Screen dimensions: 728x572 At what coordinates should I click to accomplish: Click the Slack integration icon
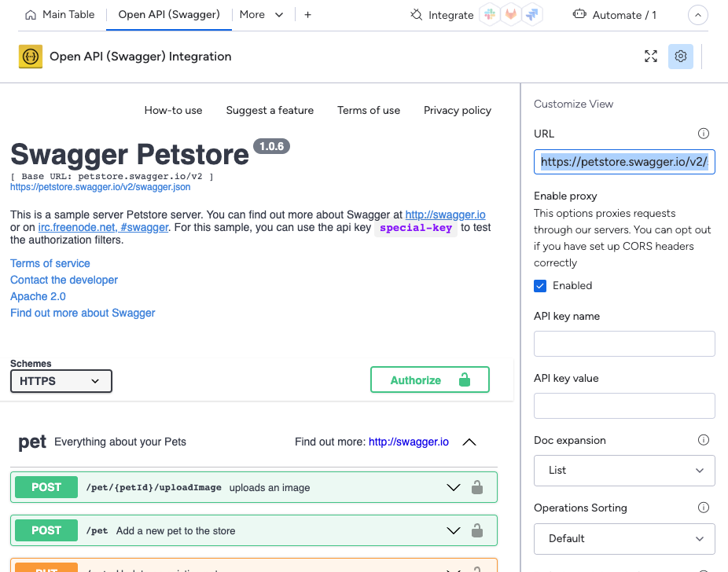coord(489,14)
